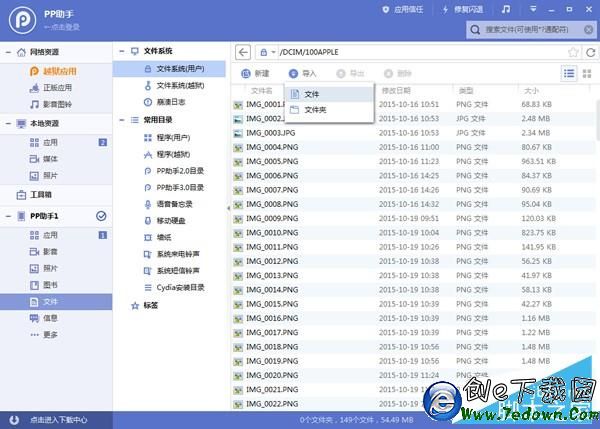Choose 文件 from the import menu
This screenshot has height=429, width=600.
pos(329,94)
